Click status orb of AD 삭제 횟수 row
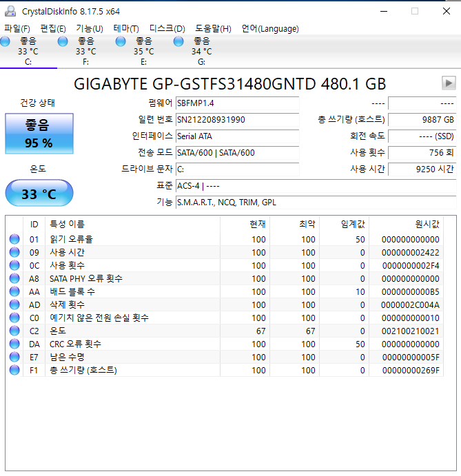The width and height of the screenshot is (461, 476). (x=14, y=304)
